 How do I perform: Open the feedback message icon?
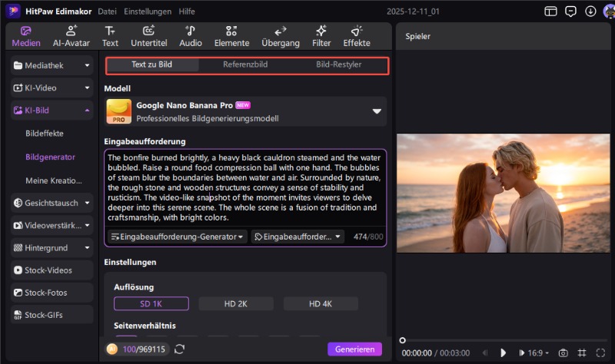click(570, 12)
